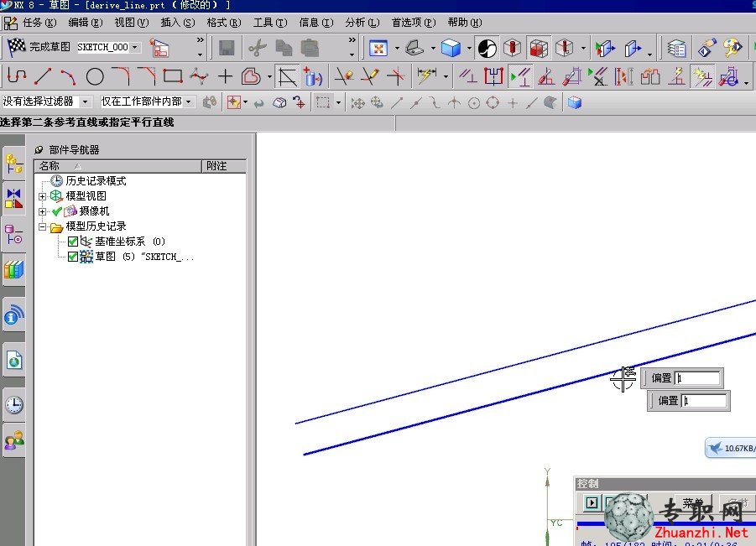This screenshot has height=546, width=756.
Task: Open the Roles sidebar tab
Action: click(x=14, y=439)
